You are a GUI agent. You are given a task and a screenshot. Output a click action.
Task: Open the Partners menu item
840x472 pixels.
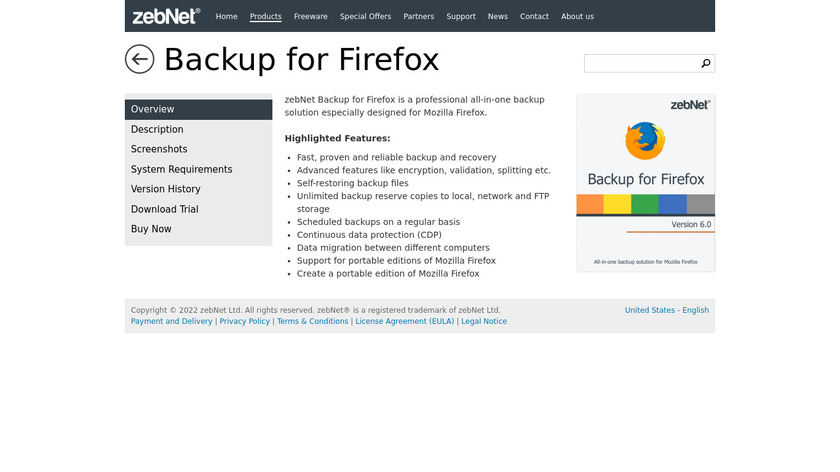click(418, 17)
